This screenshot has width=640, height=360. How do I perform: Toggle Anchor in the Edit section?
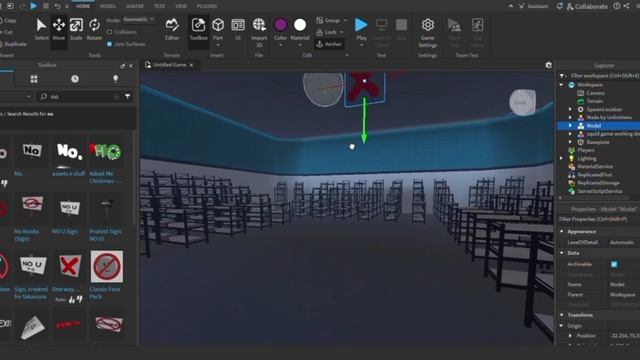pos(329,44)
